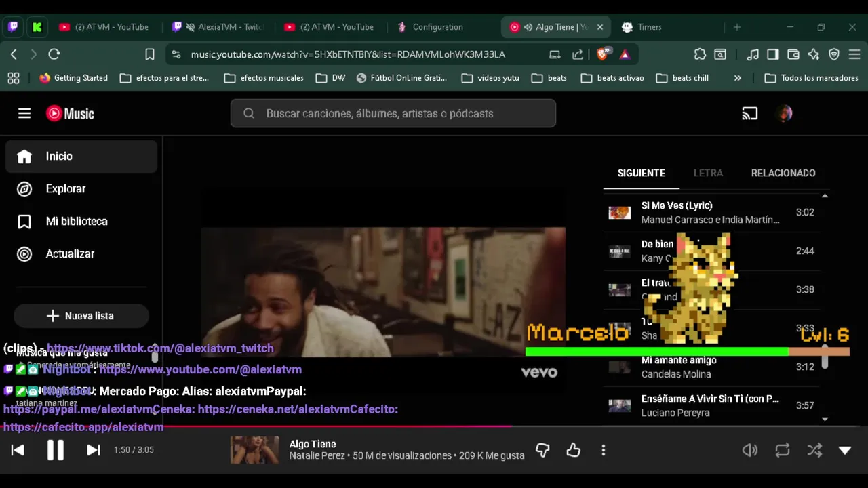Screen dimensions: 868x488
Task: Open the videos yutu bookmark folder
Action: [x=490, y=78]
